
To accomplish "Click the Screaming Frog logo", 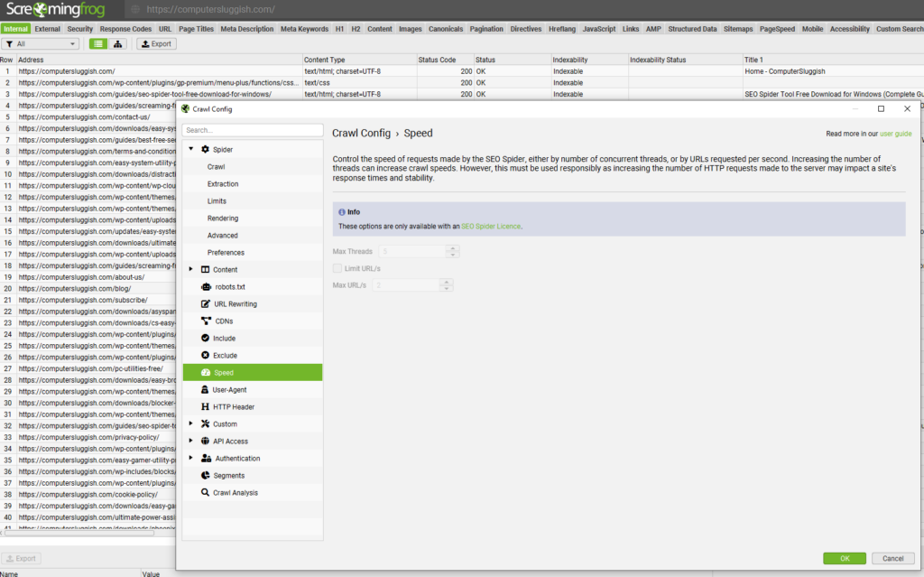I will click(55, 9).
